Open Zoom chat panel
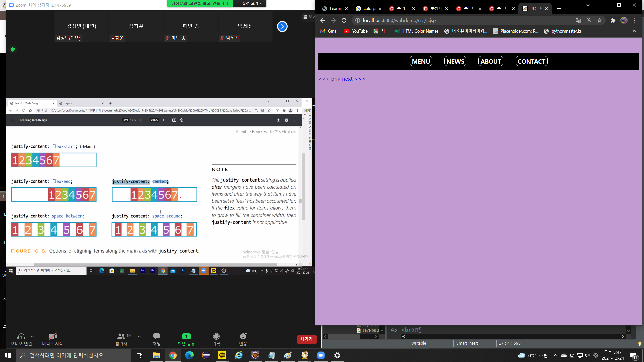The width and height of the screenshot is (644, 362). pos(156,337)
